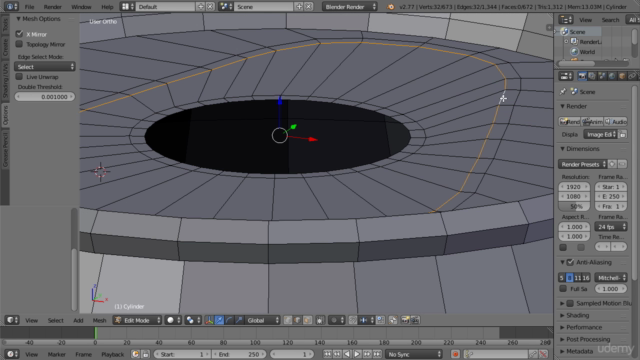Open the World properties tab icon
Image resolution: width=640 pixels, height=360 pixels.
tap(612, 76)
